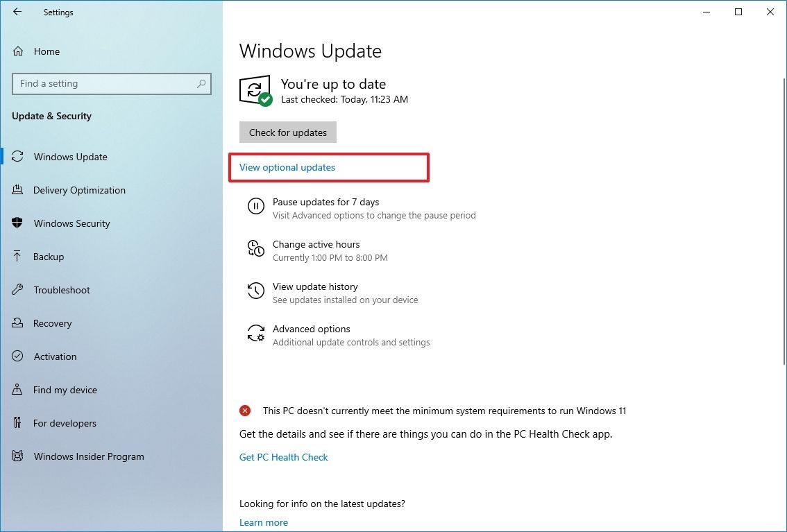Image resolution: width=787 pixels, height=532 pixels.
Task: Click the active hours clock icon
Action: click(256, 248)
